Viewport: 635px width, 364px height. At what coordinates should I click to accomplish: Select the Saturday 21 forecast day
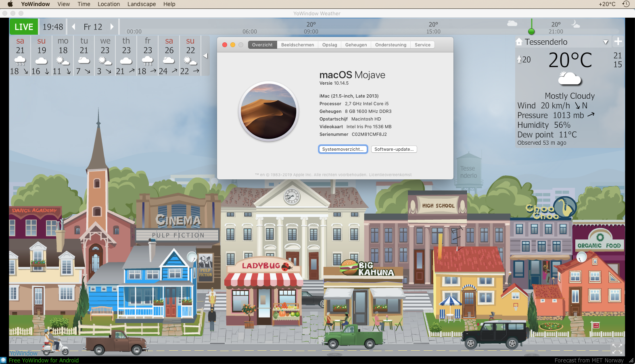coord(20,56)
